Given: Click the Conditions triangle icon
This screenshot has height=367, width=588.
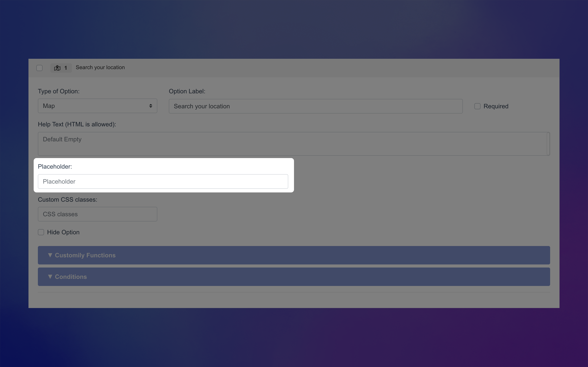Looking at the screenshot, I should (50, 277).
